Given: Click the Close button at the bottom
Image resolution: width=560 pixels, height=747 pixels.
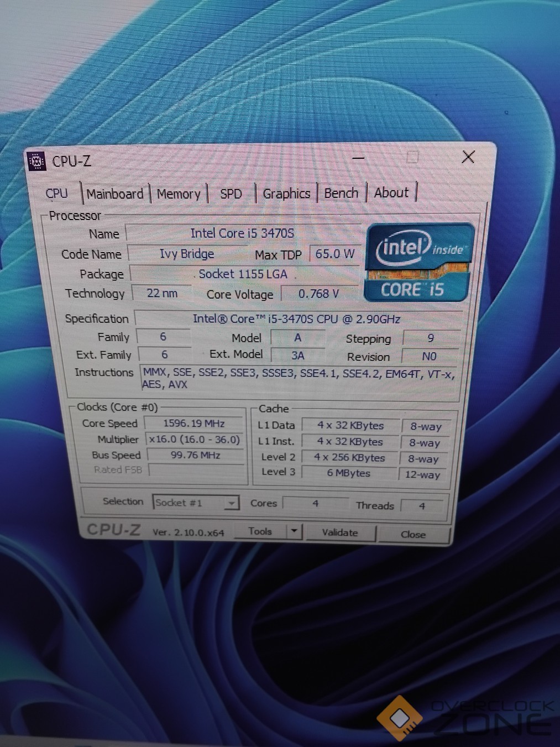Looking at the screenshot, I should [413, 535].
